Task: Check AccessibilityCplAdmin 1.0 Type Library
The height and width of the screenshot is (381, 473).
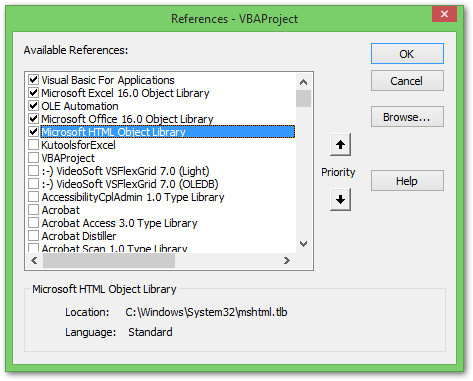Action: (33, 197)
